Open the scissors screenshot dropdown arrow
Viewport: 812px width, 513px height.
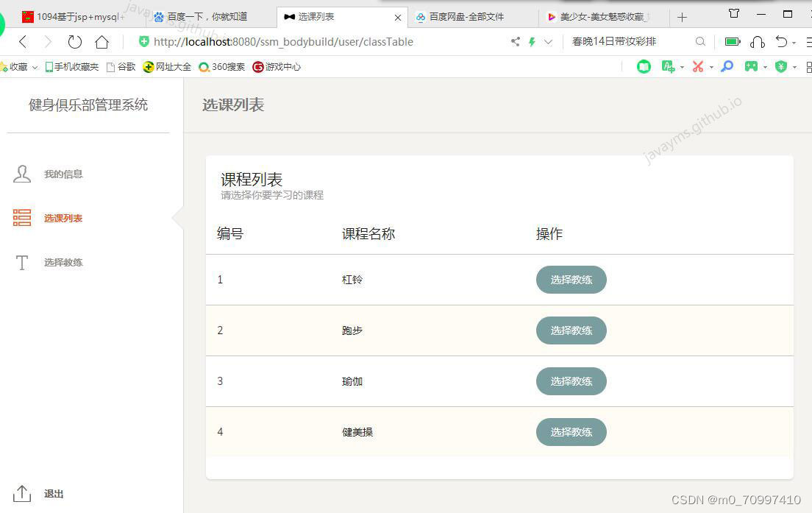tap(711, 68)
